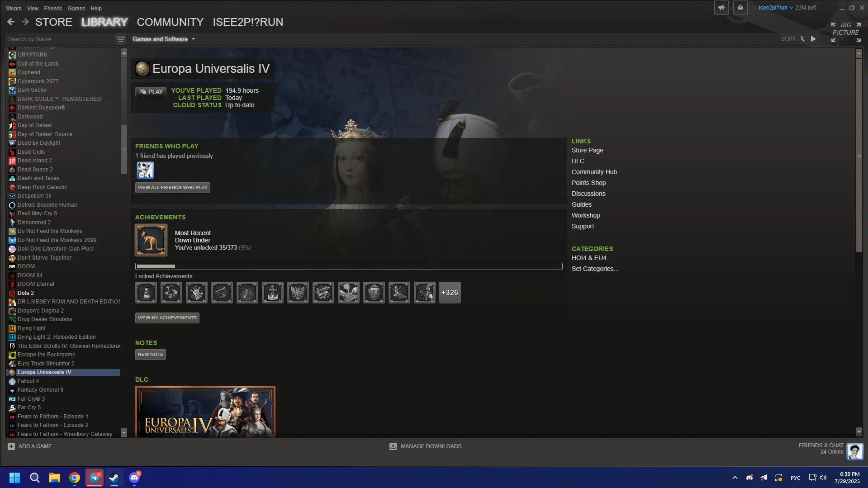Click the Europa Universalis IV game logo icon

point(142,69)
